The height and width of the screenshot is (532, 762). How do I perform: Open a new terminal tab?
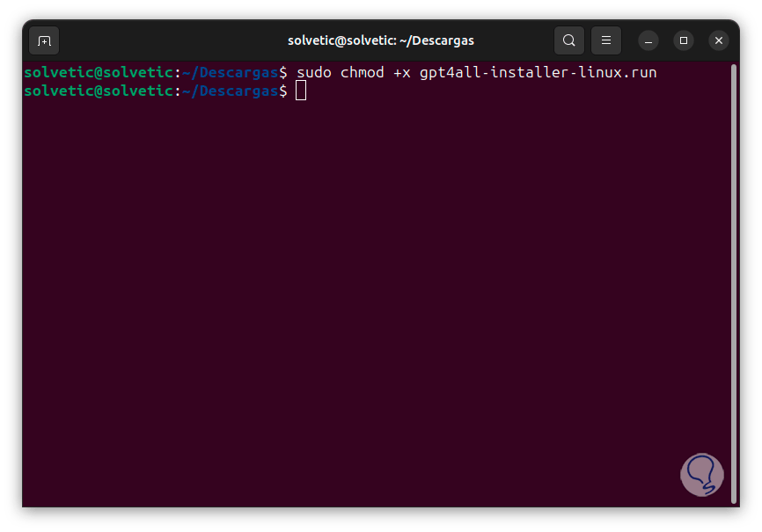[x=44, y=40]
